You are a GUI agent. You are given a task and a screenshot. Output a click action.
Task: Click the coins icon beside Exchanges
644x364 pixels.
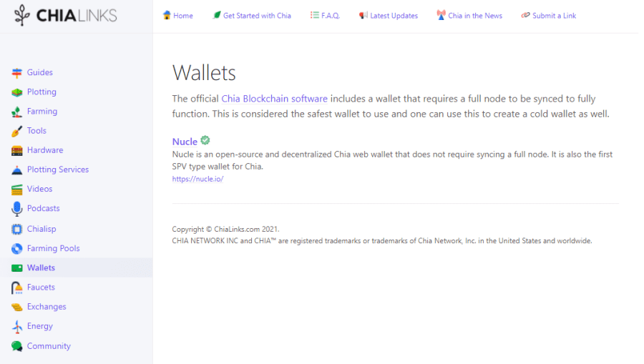point(17,307)
